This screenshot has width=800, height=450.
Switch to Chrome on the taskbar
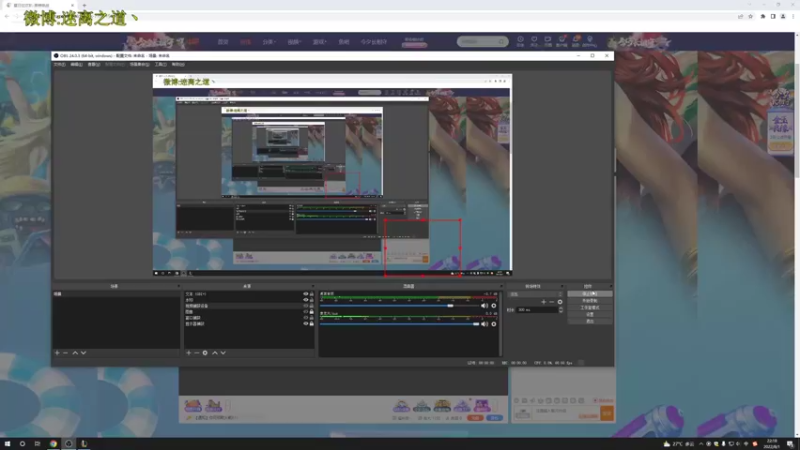click(53, 444)
